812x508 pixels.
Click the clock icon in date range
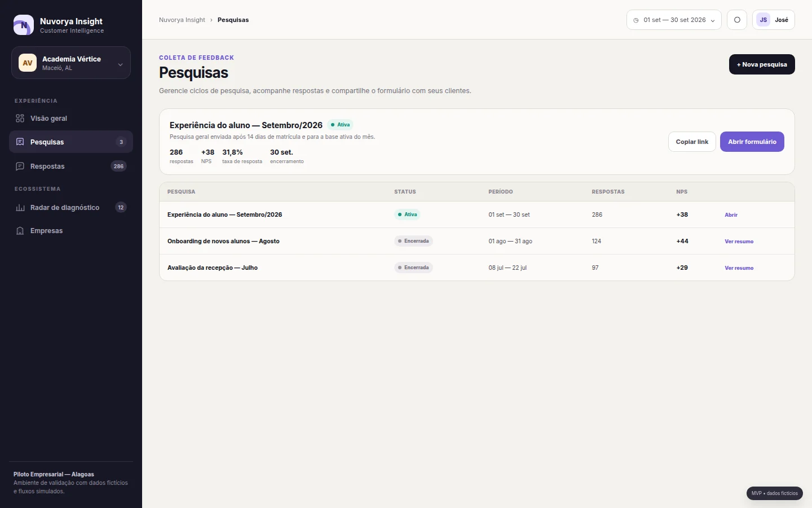click(x=636, y=20)
